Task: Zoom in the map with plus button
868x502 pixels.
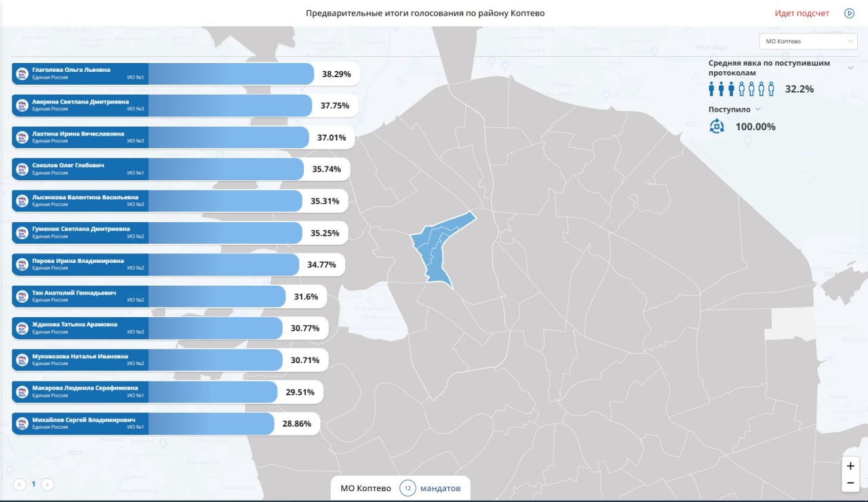Action: point(850,466)
